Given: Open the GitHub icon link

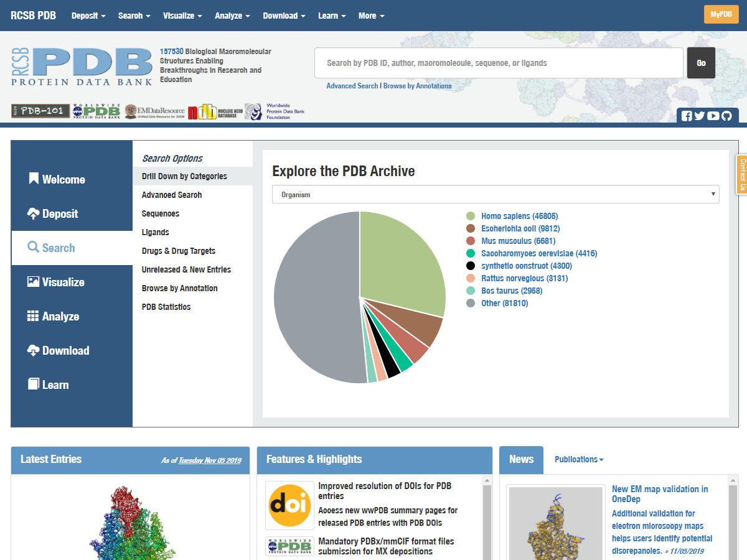Looking at the screenshot, I should click(x=726, y=116).
